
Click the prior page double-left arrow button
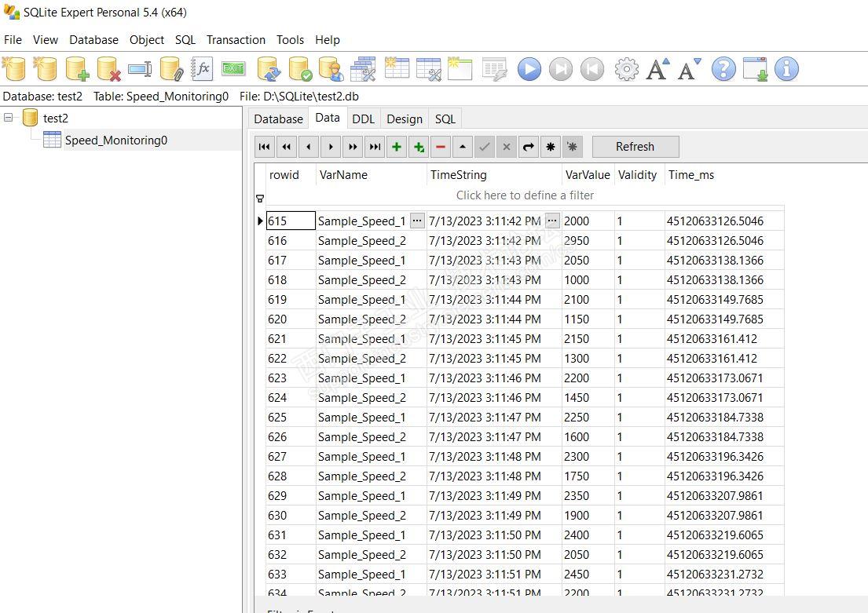(286, 147)
